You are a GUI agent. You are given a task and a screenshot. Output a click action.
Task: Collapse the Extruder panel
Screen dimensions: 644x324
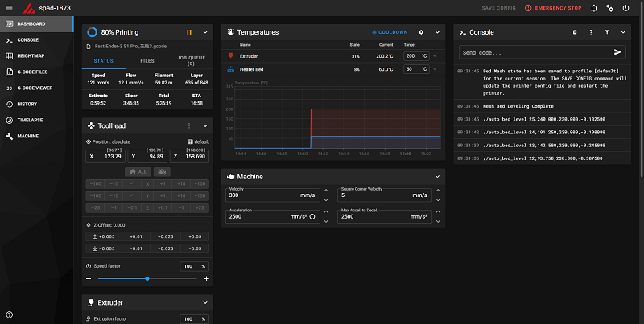pyautogui.click(x=205, y=302)
